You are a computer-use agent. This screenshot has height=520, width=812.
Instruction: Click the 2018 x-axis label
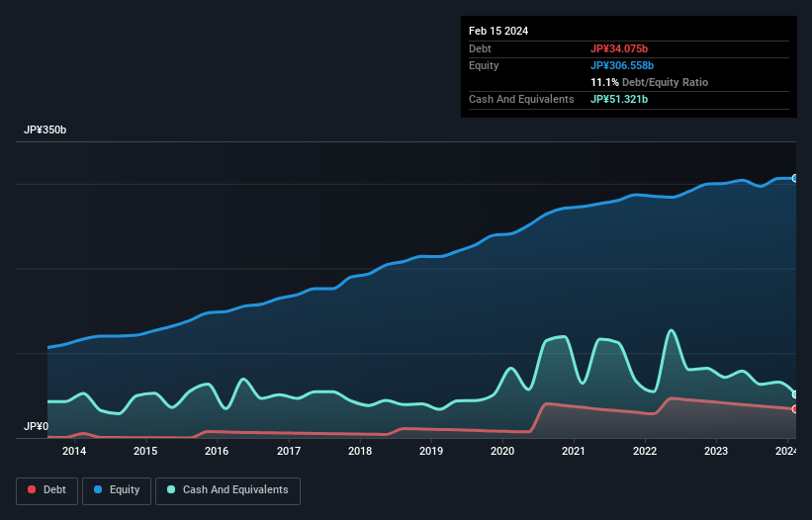tap(360, 451)
